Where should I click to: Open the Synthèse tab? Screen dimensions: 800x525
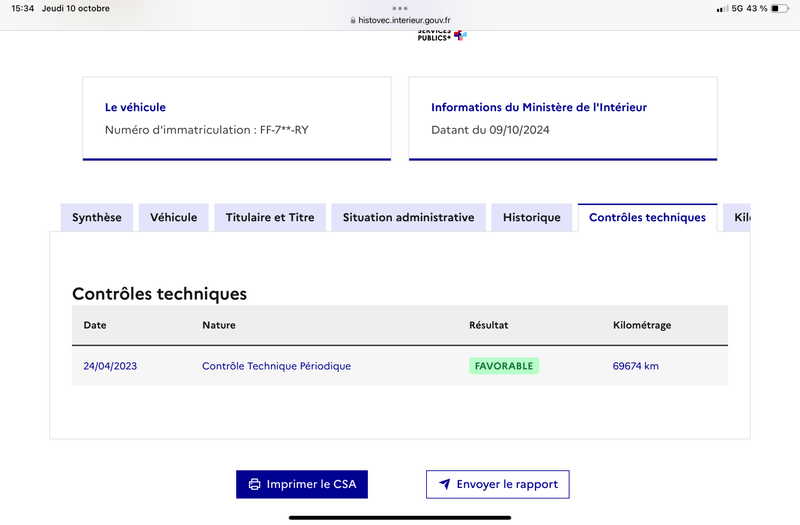[96, 217]
